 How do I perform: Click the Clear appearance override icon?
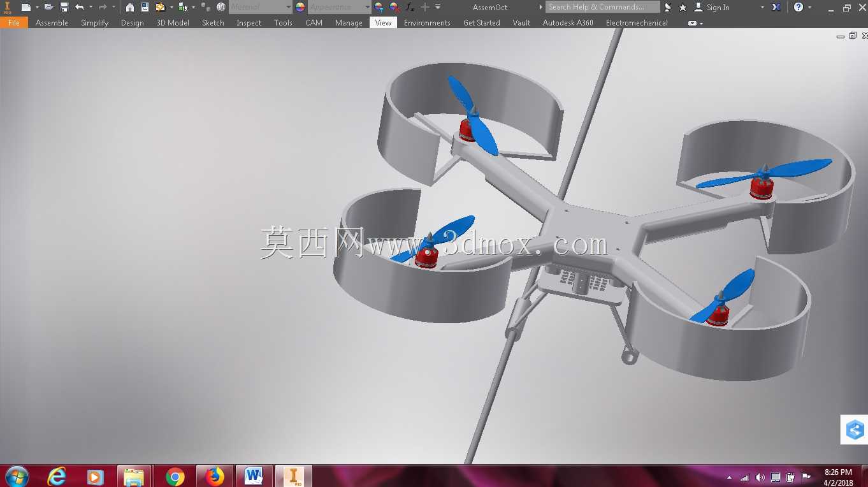394,7
